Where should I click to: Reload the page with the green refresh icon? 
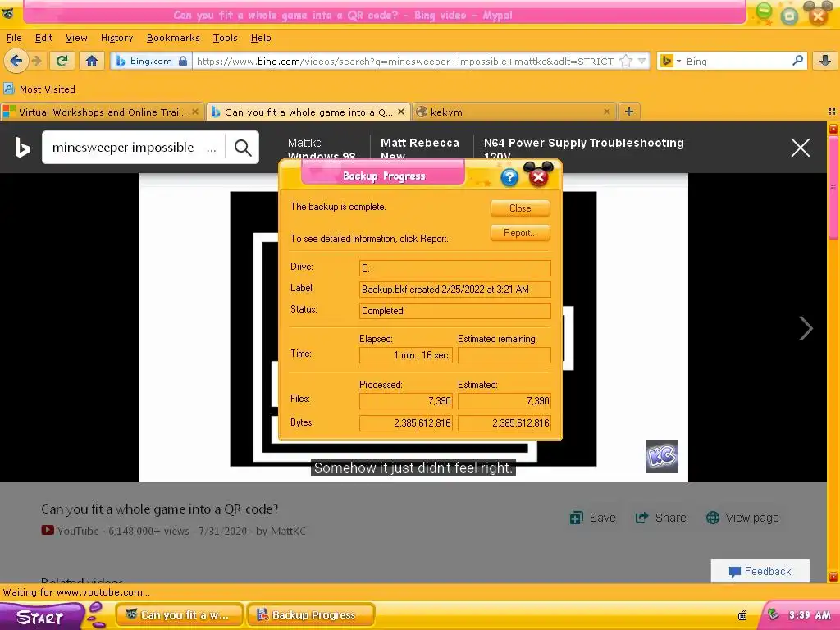62,61
